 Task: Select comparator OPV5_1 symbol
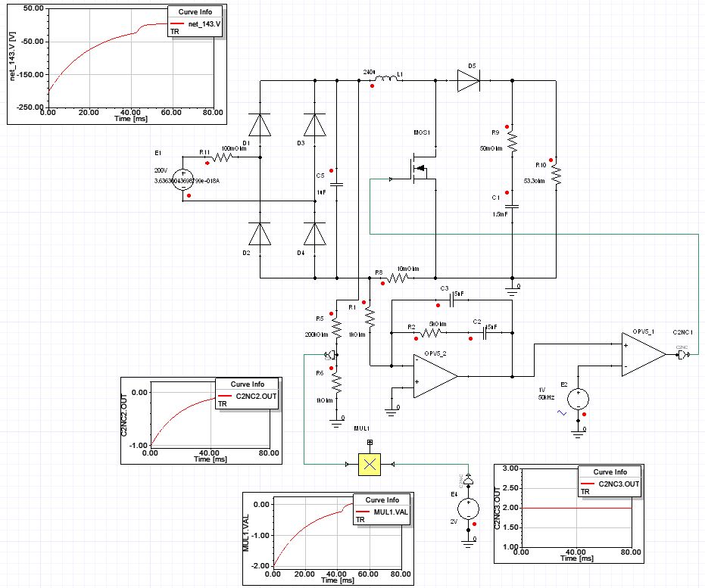coord(644,354)
